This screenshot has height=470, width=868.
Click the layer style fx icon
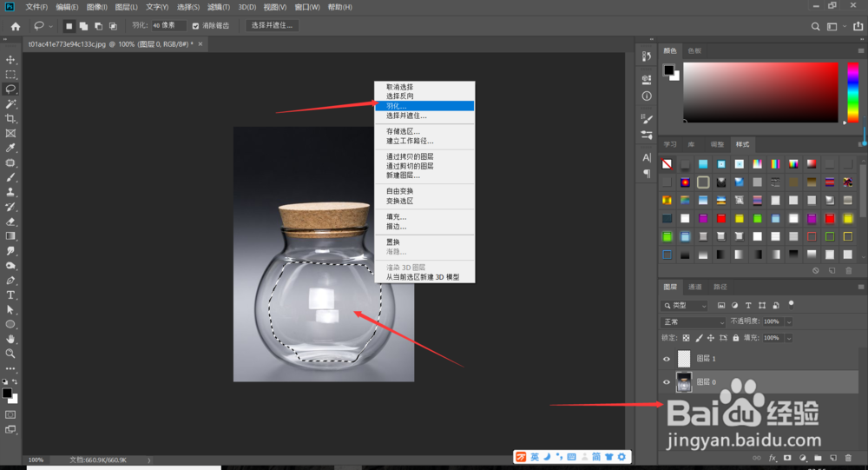773,458
